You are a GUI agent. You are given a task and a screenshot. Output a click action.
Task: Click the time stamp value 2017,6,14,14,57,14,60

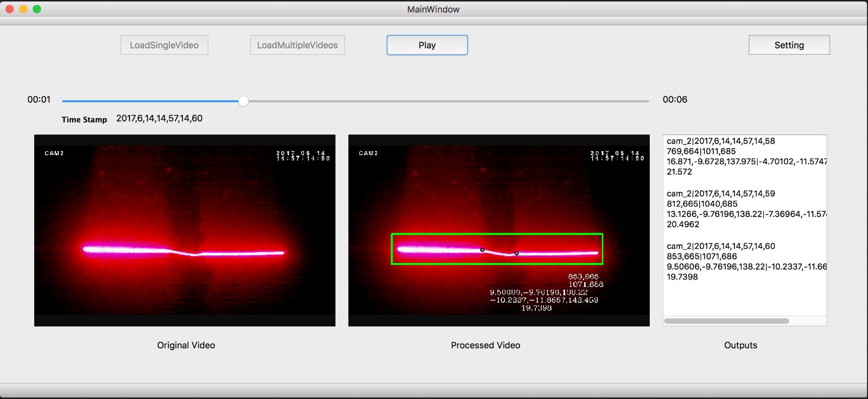159,118
